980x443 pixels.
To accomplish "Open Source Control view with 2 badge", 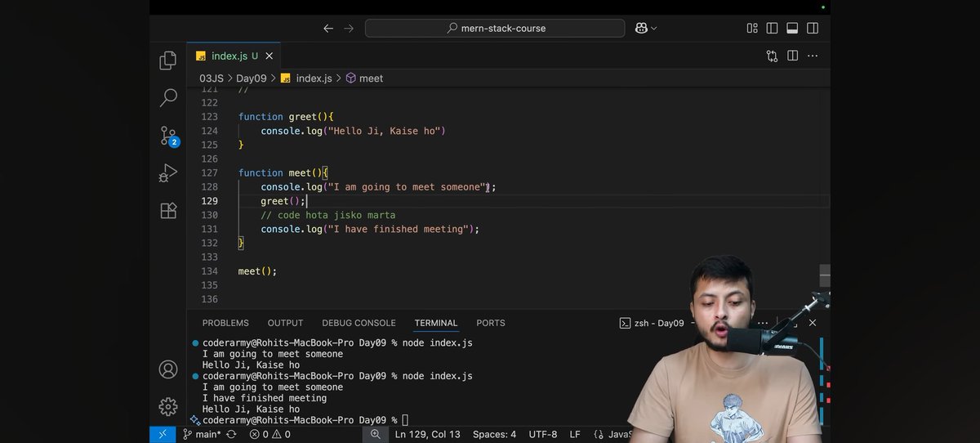I will (x=168, y=136).
